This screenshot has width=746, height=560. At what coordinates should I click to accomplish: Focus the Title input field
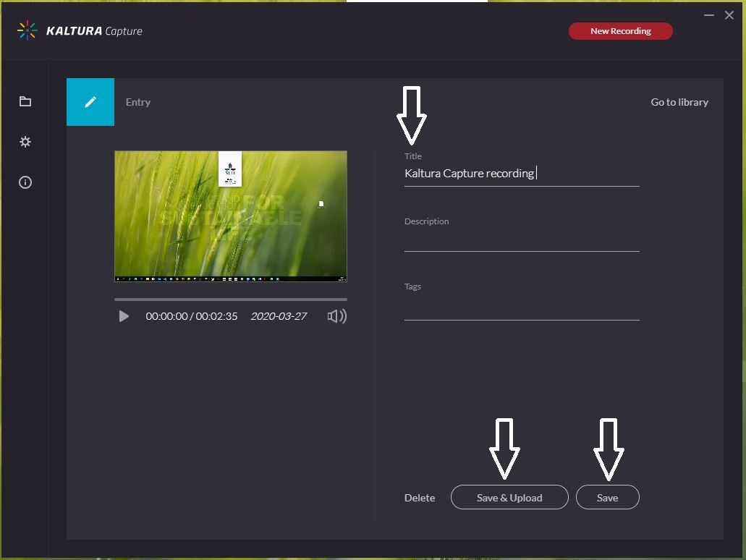tap(522, 174)
